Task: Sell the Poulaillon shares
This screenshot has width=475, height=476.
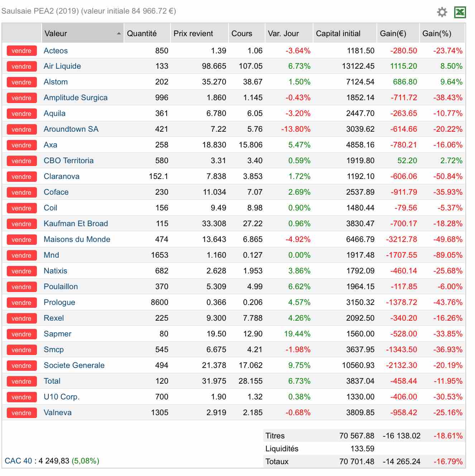Action: click(x=21, y=287)
